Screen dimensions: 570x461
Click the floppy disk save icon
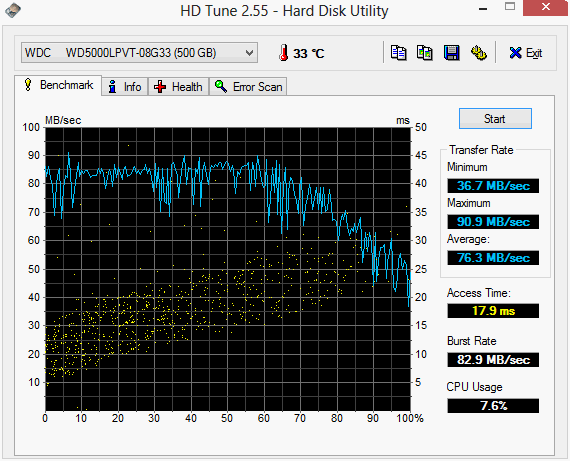point(451,53)
